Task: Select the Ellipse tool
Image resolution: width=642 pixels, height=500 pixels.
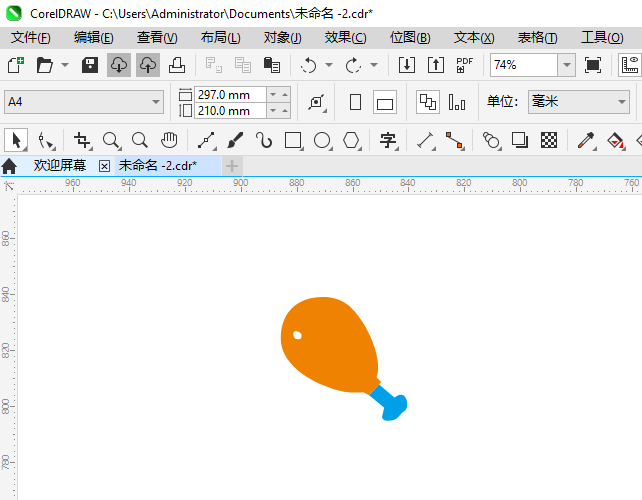Action: click(x=322, y=140)
